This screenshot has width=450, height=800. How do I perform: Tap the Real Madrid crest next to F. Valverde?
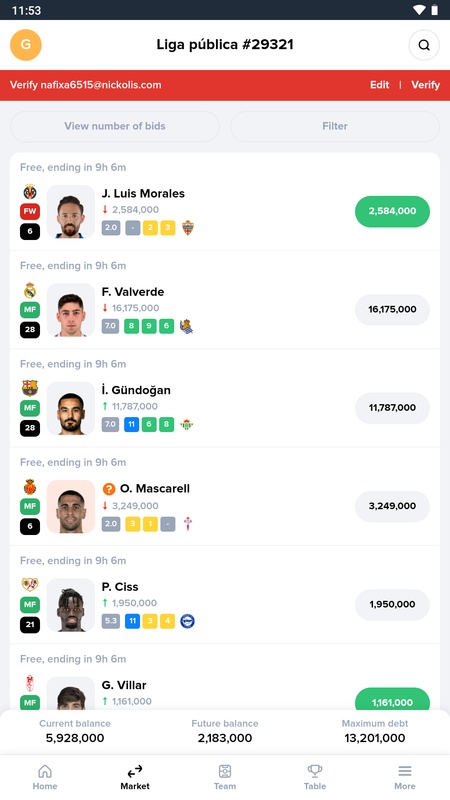coord(30,290)
